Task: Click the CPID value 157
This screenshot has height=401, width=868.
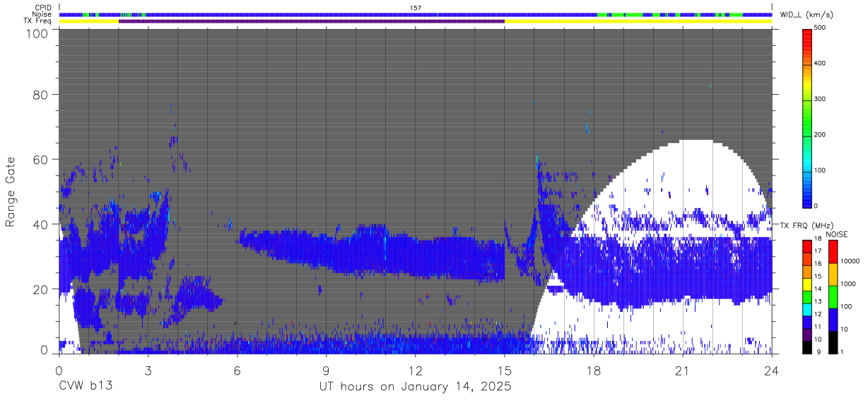Action: point(416,8)
